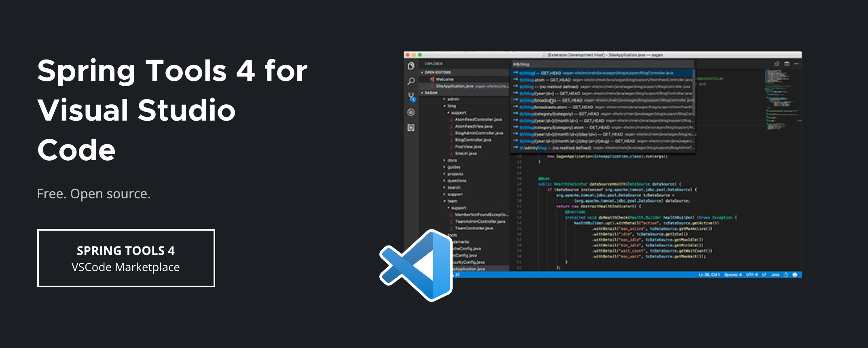Screen dimensions: 868x348
Task: Click Ln 36, Col 1 in status bar
Action: (709, 275)
